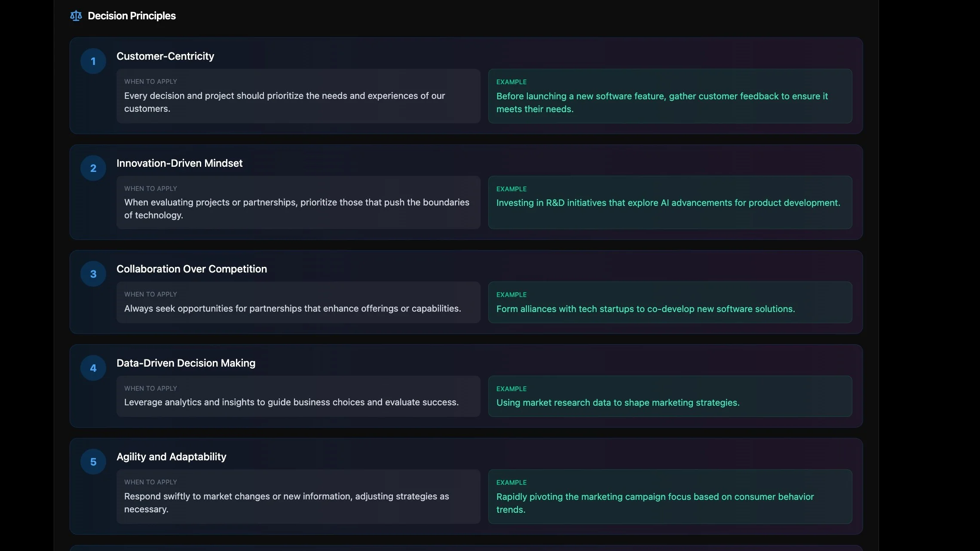980x551 pixels.
Task: Click the Leverage analytics When To Apply box
Action: (298, 396)
